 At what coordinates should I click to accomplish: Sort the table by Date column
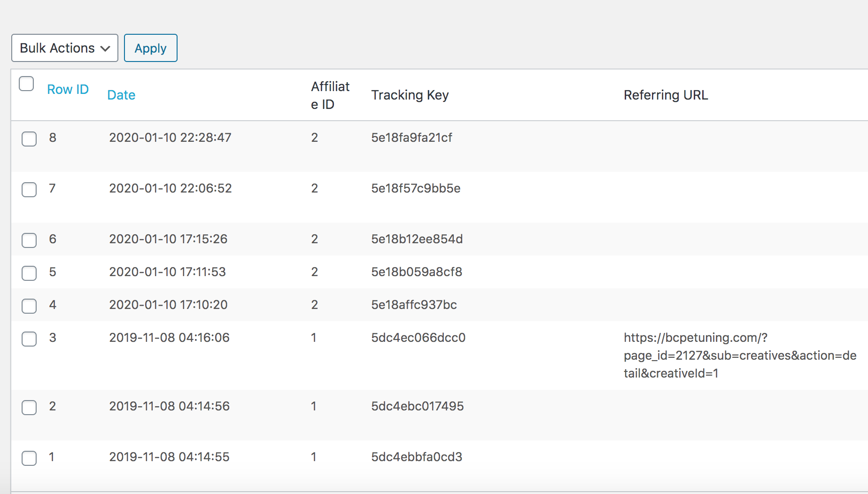121,95
